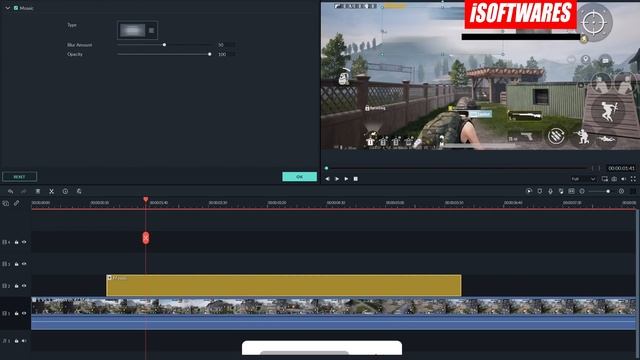Add a marker with the shield icon

pyautogui.click(x=540, y=191)
